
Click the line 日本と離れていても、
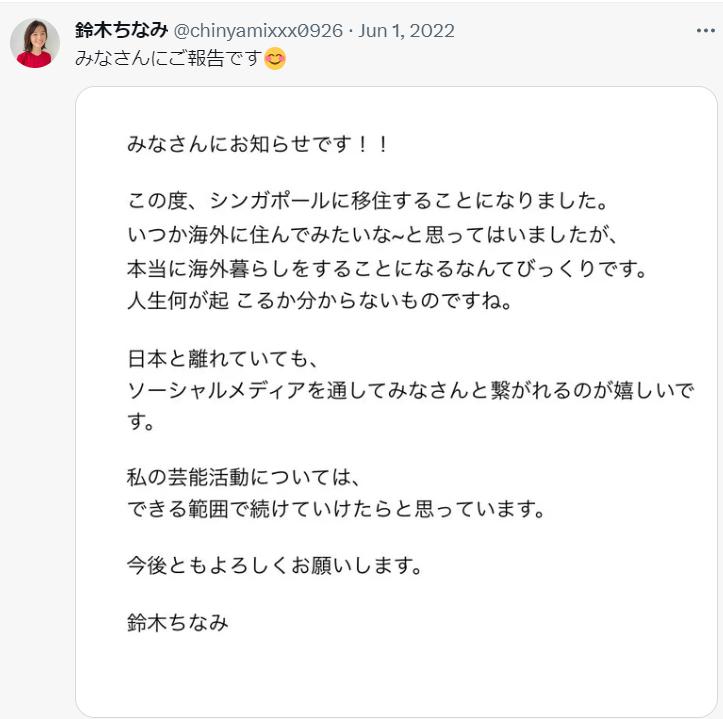tap(223, 358)
